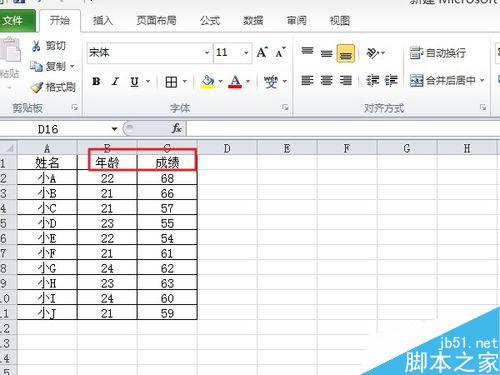Apply the fill color paint bucket
The width and height of the screenshot is (500, 375).
208,81
